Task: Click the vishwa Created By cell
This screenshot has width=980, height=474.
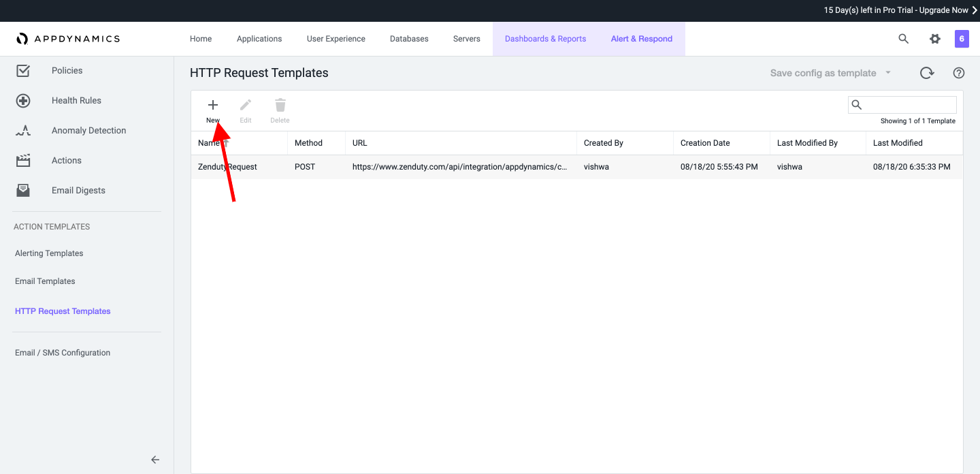Action: 596,167
